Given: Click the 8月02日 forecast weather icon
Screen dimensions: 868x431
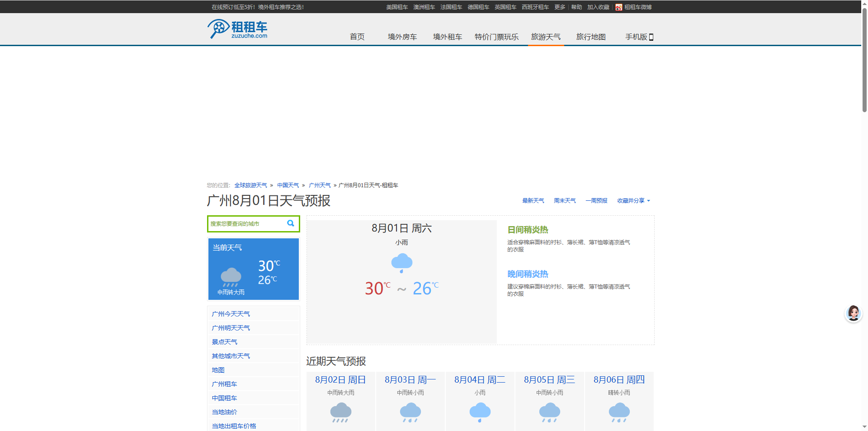Looking at the screenshot, I should click(x=341, y=413).
